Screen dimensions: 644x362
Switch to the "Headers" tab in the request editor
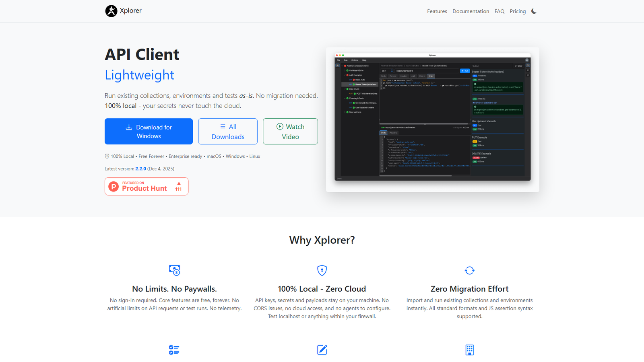coord(404,76)
